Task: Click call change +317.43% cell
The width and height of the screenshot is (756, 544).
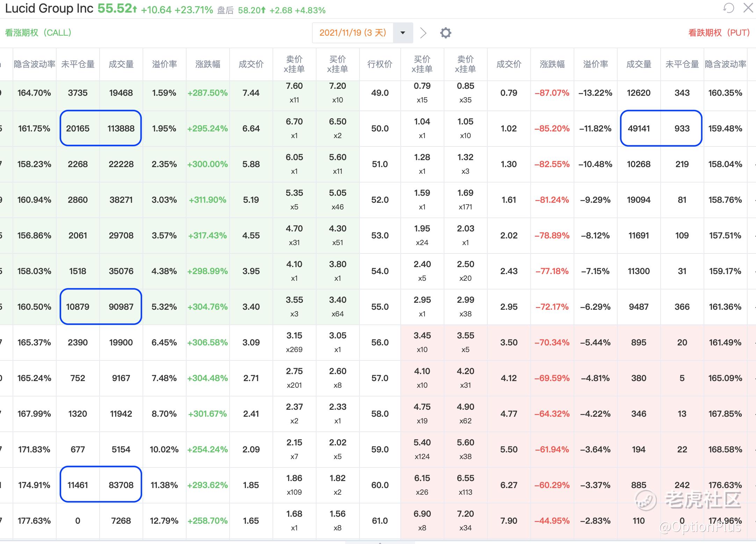Action: (208, 236)
